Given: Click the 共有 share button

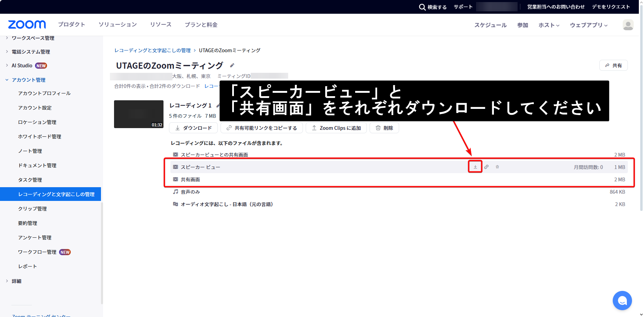Looking at the screenshot, I should pyautogui.click(x=613, y=65).
